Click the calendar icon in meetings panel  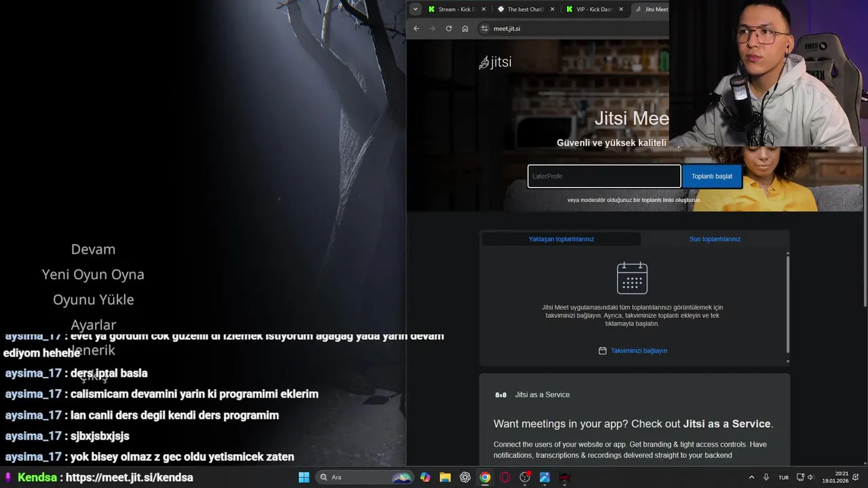[x=632, y=278]
